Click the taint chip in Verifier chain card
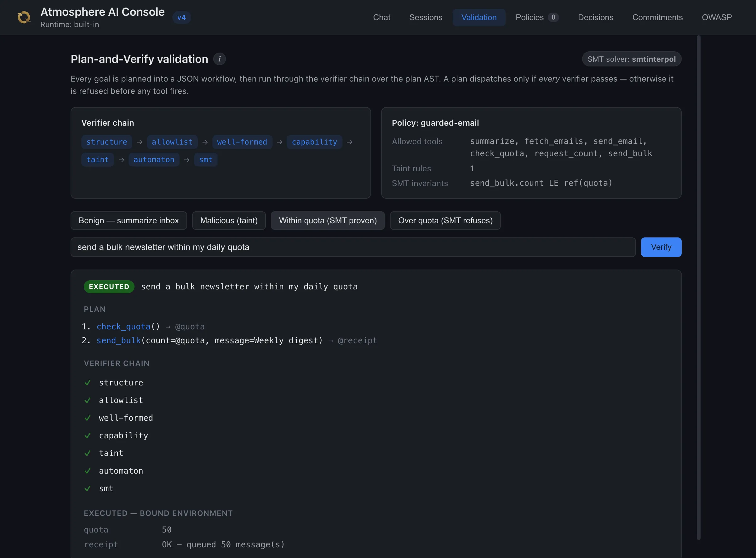This screenshot has height=558, width=756. pos(98,160)
